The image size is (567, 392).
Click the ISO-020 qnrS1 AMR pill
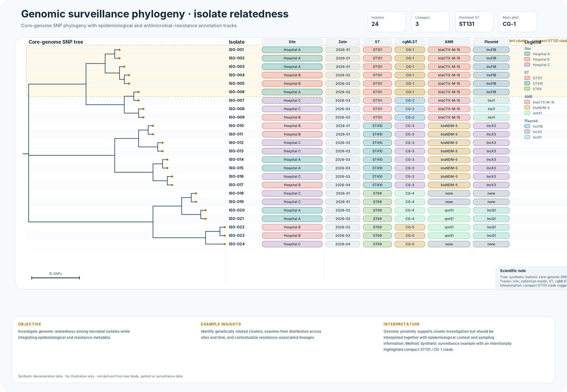pos(449,210)
